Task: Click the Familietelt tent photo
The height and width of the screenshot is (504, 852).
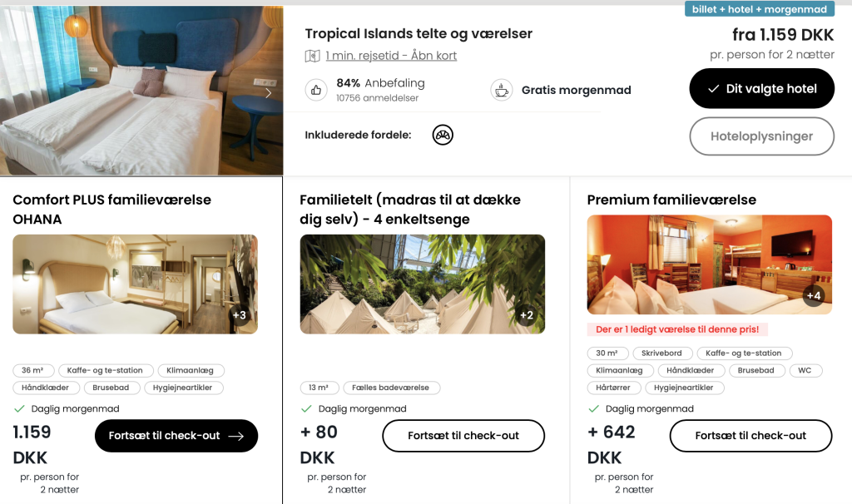Action: pyautogui.click(x=422, y=284)
